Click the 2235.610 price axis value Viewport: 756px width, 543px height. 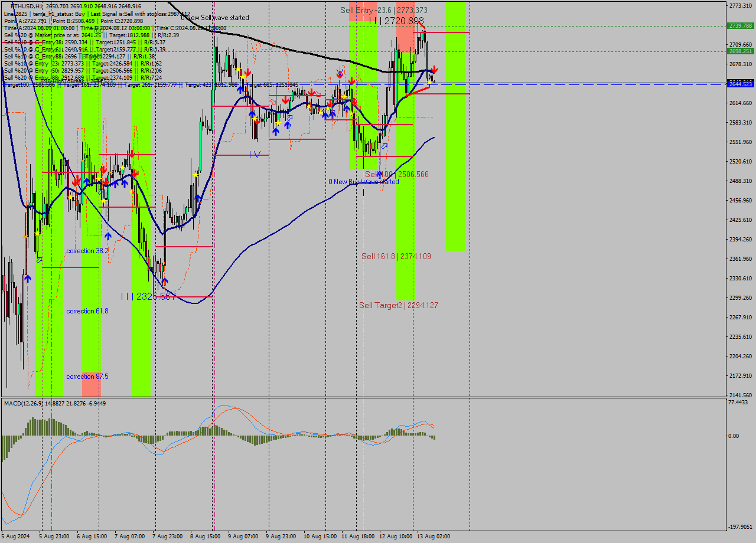(741, 336)
